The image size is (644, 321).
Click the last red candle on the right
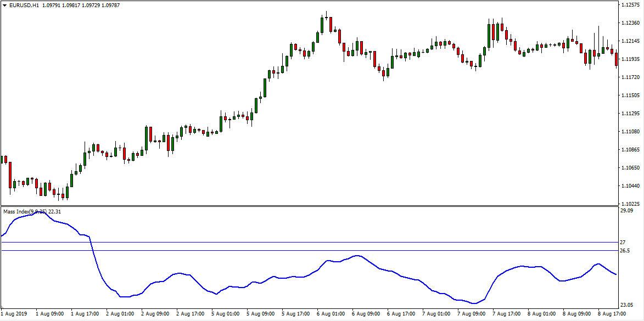tap(617, 59)
